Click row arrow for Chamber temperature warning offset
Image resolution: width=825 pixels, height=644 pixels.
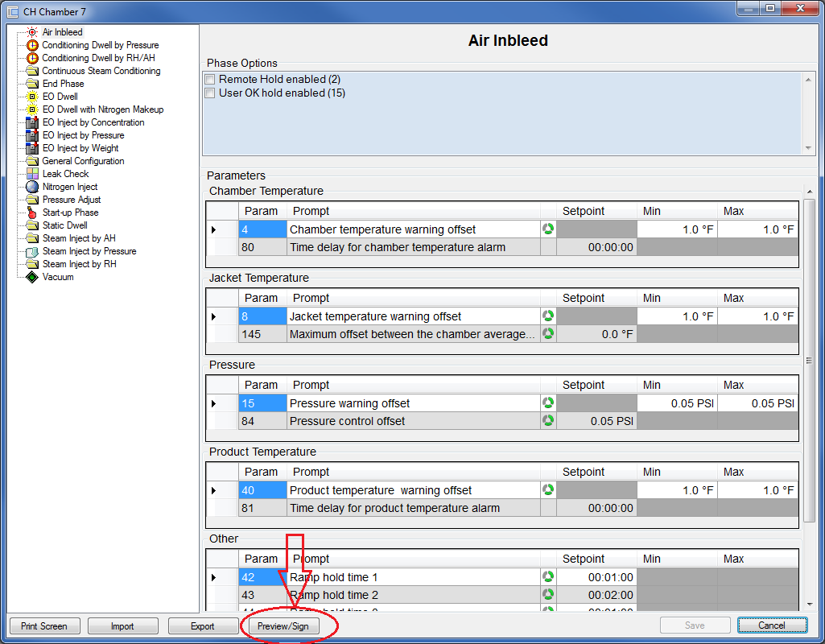(214, 229)
